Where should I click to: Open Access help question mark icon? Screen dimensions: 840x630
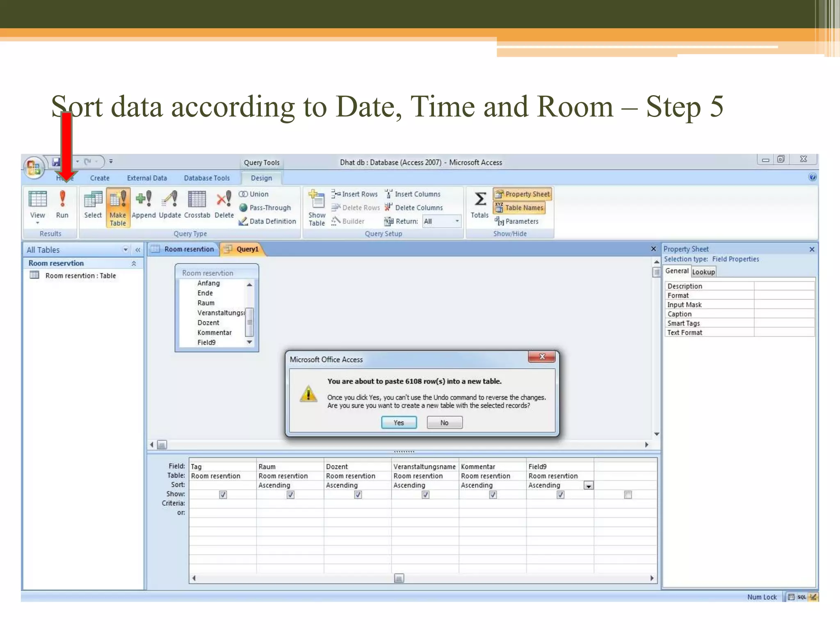click(x=812, y=177)
